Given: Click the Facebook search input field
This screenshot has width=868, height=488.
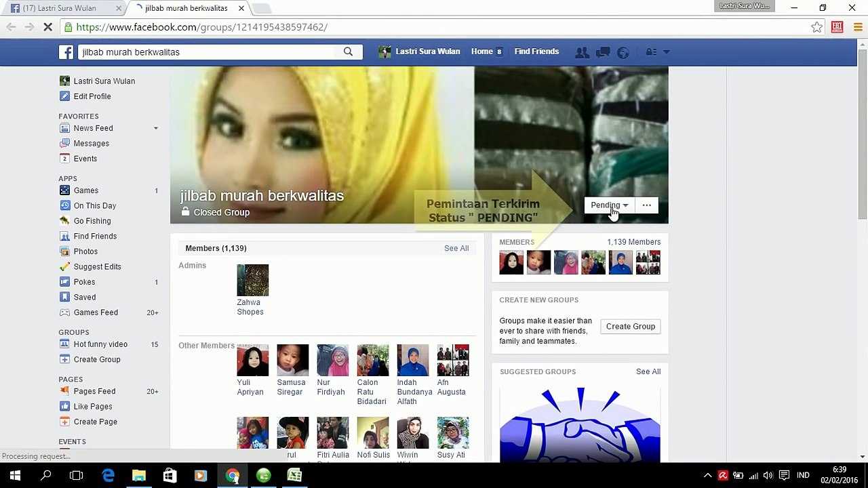Looking at the screenshot, I should point(207,52).
